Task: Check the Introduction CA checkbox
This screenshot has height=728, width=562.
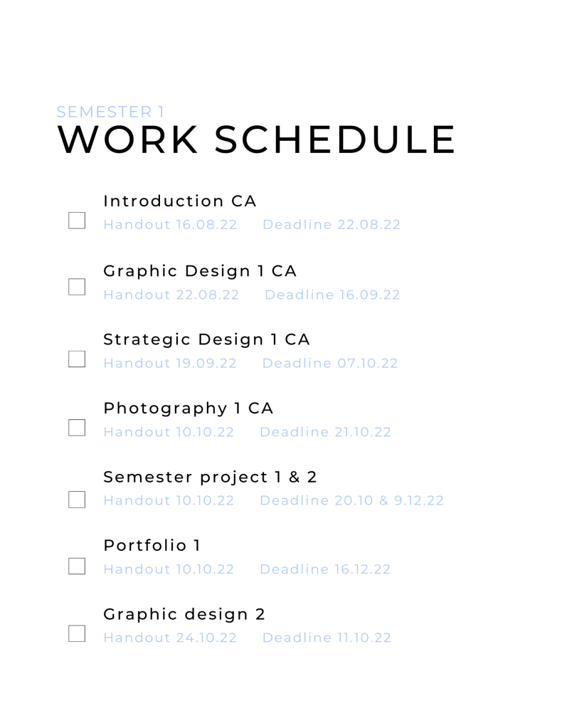Action: point(77,220)
